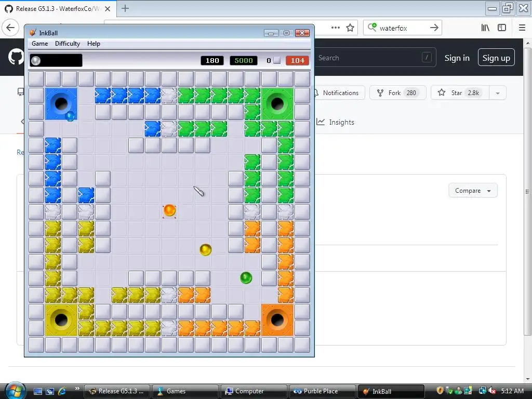Expand the quick launch chevron
The image size is (532, 399).
coord(77,389)
